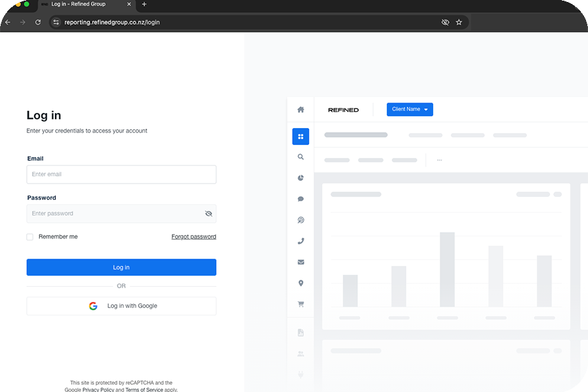
Task: Click the plug sidebar icon
Action: pyautogui.click(x=301, y=374)
